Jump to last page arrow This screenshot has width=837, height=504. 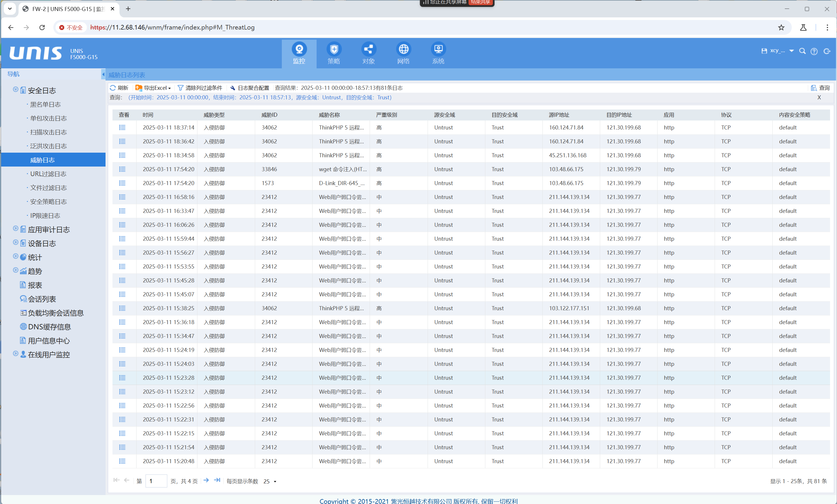pos(217,480)
